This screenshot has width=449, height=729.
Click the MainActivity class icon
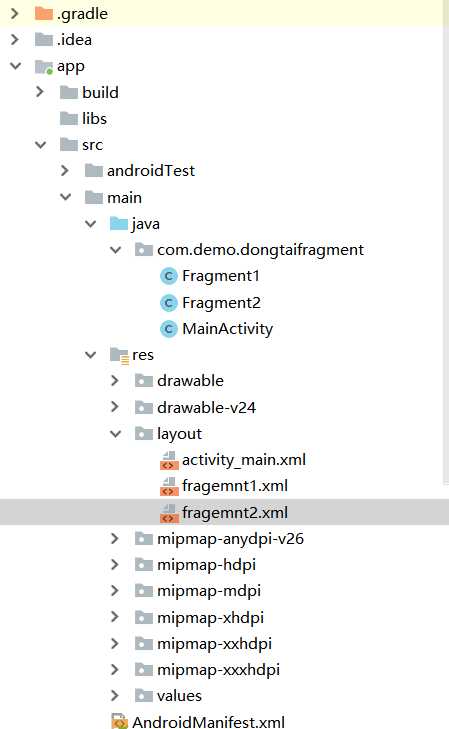click(x=169, y=329)
